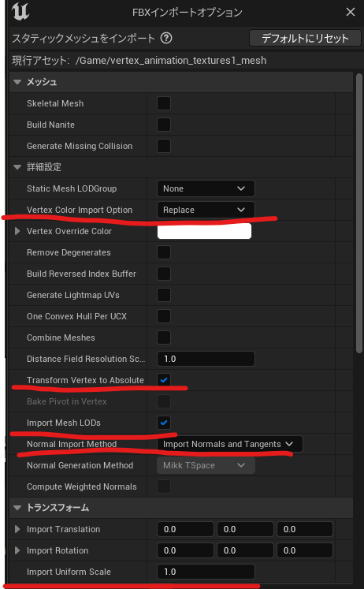The height and width of the screenshot is (589, 364).
Task: Toggle One Convex Hull Per UCX checkbox
Action: pyautogui.click(x=164, y=316)
